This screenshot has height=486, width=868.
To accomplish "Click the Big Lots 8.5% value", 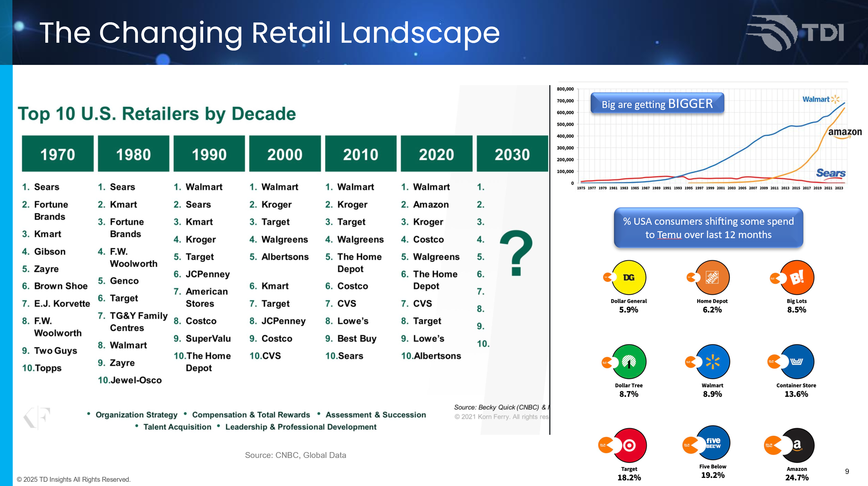I will [797, 310].
